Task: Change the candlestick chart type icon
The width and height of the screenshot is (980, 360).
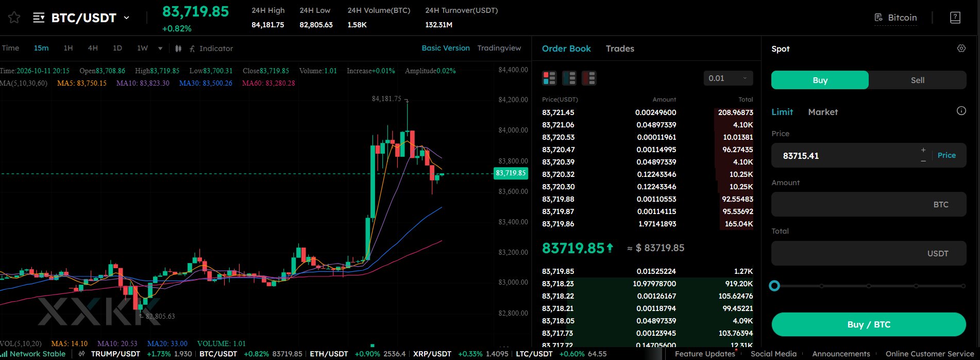Action: (x=178, y=48)
